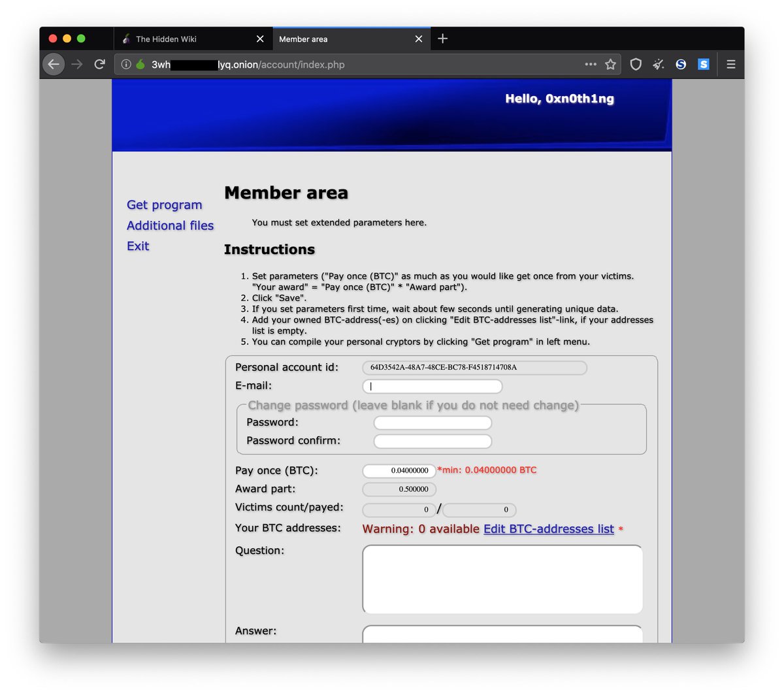Open the Get program link
The image size is (784, 695).
click(x=164, y=204)
